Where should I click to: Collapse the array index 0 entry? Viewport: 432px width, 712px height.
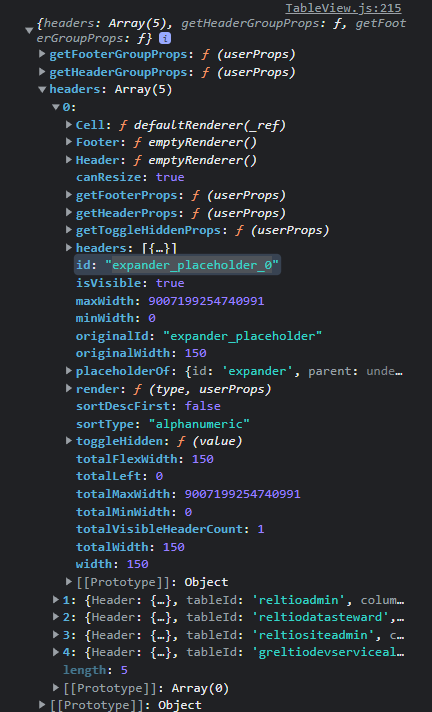[x=56, y=107]
